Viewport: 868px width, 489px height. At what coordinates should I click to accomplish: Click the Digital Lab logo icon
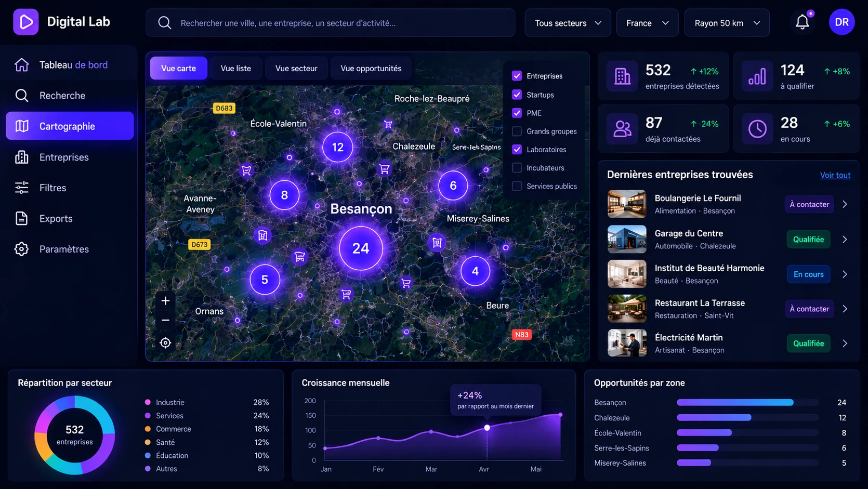coord(26,22)
